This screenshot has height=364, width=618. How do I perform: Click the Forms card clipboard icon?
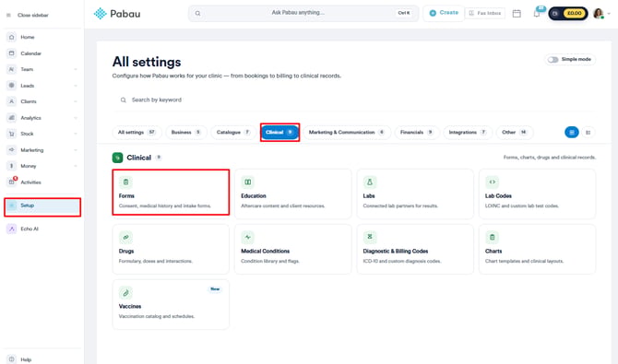(x=125, y=182)
